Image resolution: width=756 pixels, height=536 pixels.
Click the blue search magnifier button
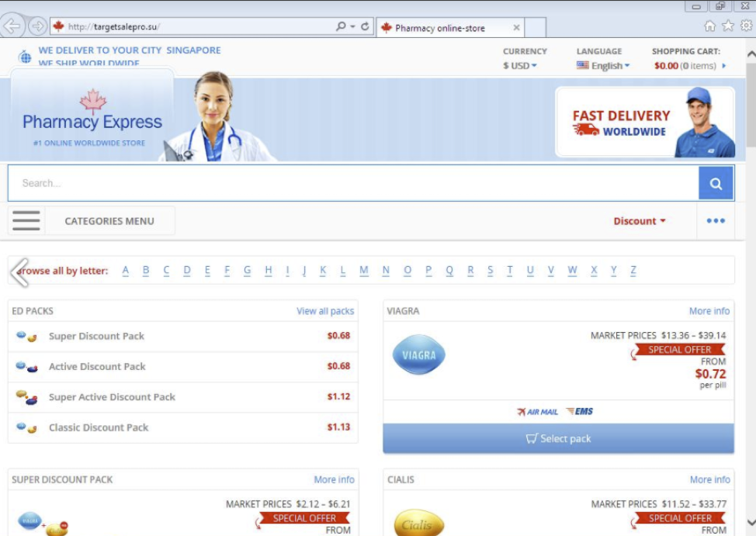(x=716, y=183)
